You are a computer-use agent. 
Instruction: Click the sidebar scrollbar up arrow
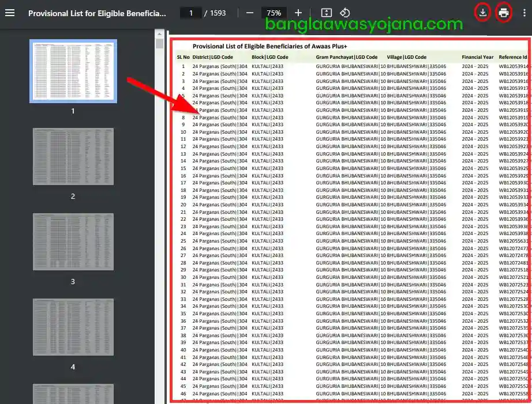click(160, 33)
